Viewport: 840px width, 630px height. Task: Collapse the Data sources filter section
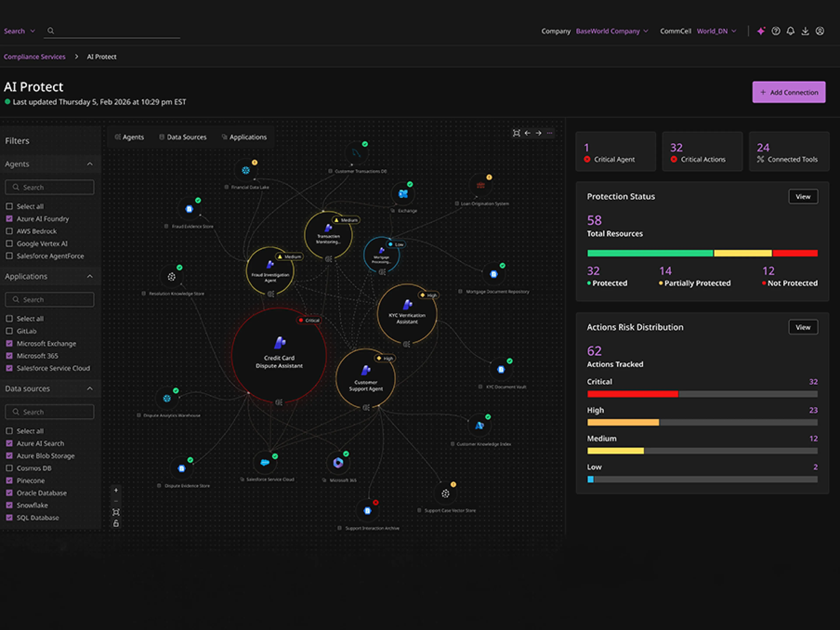coord(90,388)
